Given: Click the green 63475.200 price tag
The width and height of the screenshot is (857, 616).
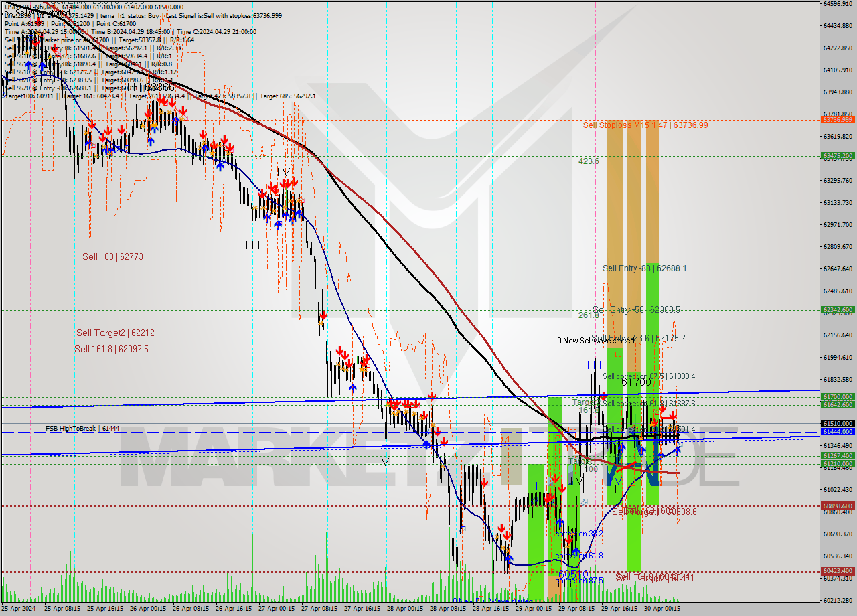Looking at the screenshot, I should tap(837, 156).
